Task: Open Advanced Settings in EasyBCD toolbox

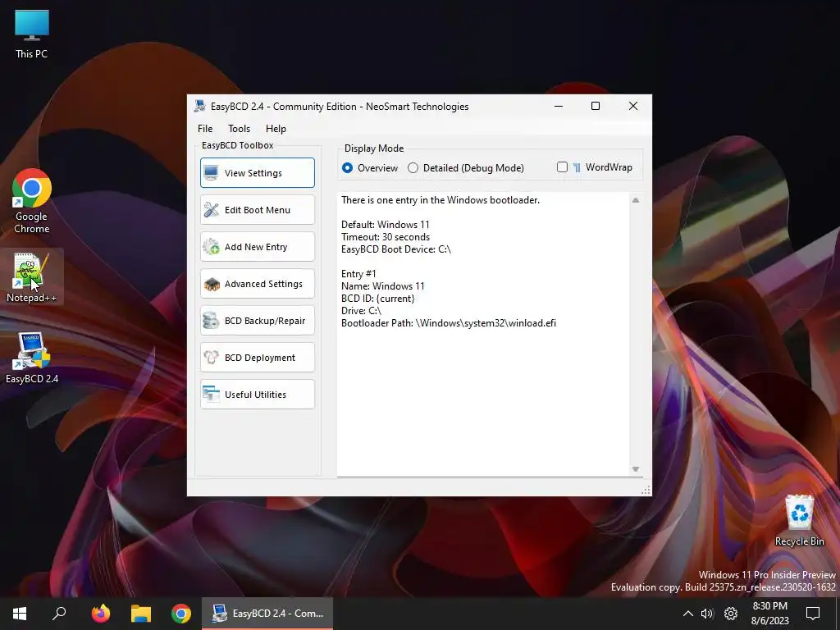Action: pos(257,283)
